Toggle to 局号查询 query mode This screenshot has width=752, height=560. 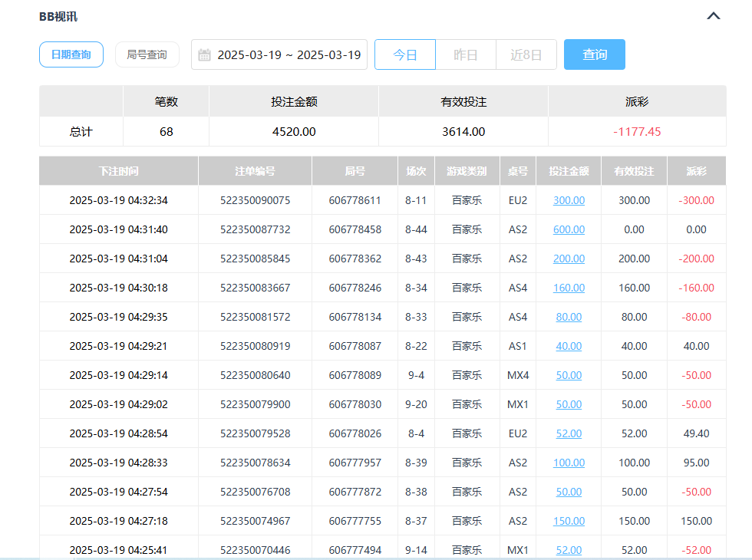click(x=147, y=54)
